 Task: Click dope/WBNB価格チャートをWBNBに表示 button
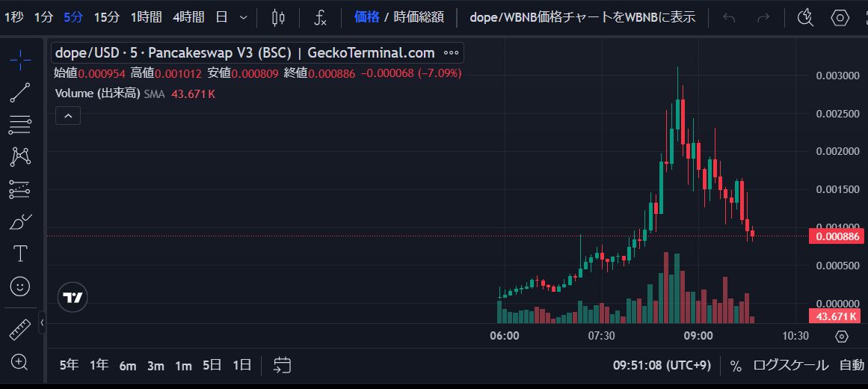(582, 17)
